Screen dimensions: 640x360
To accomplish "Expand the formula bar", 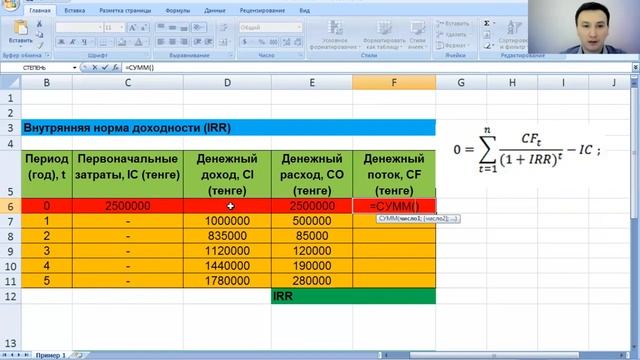I will click(636, 67).
